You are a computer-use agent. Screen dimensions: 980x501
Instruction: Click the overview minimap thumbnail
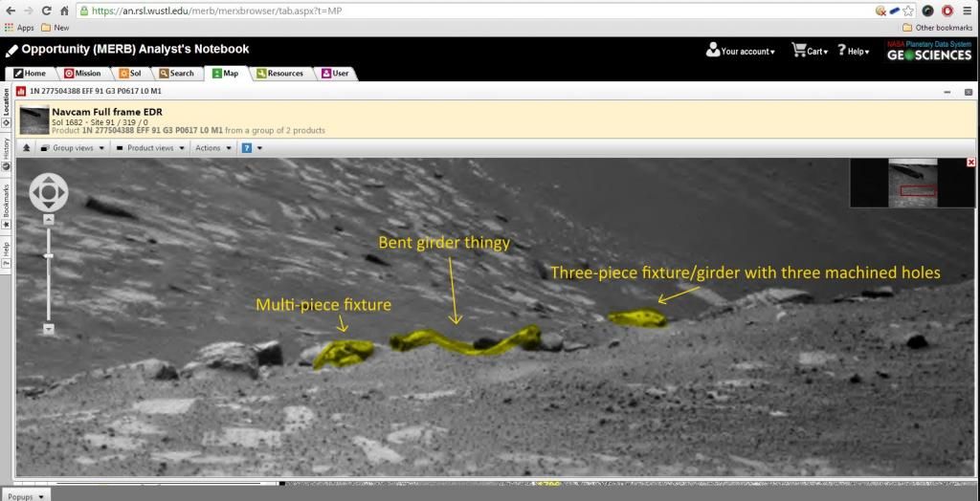[x=911, y=183]
